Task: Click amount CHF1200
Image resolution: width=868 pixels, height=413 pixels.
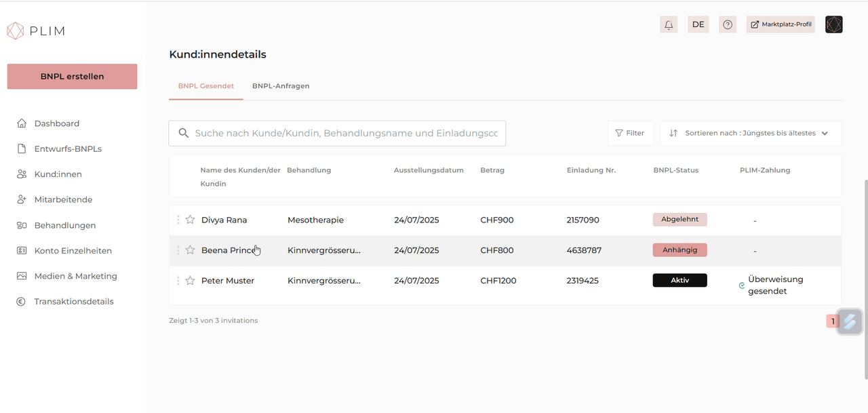Action: click(498, 281)
